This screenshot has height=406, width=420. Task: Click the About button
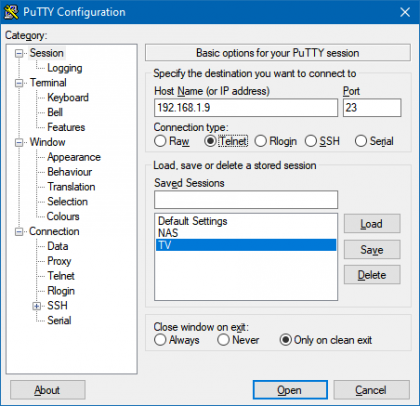(x=48, y=390)
